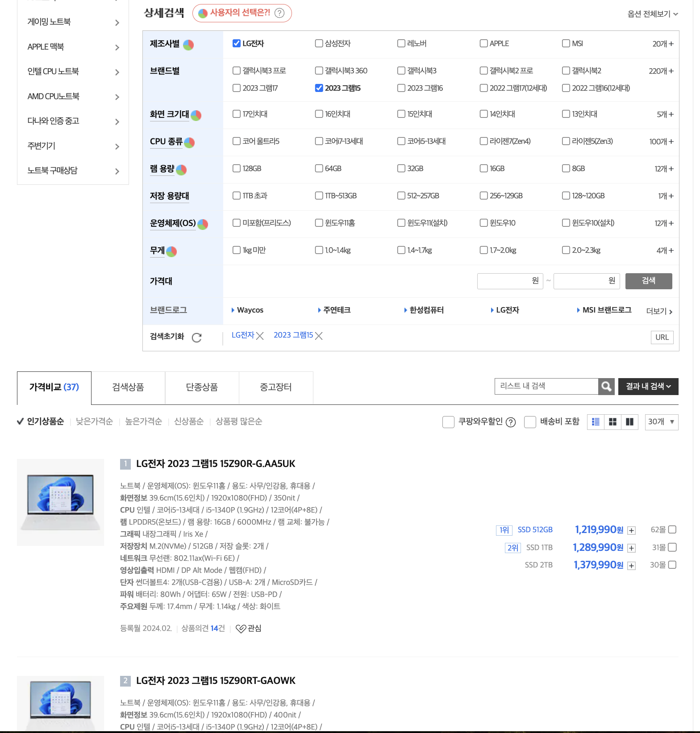Click the pie chart icon beside 무게

(171, 251)
